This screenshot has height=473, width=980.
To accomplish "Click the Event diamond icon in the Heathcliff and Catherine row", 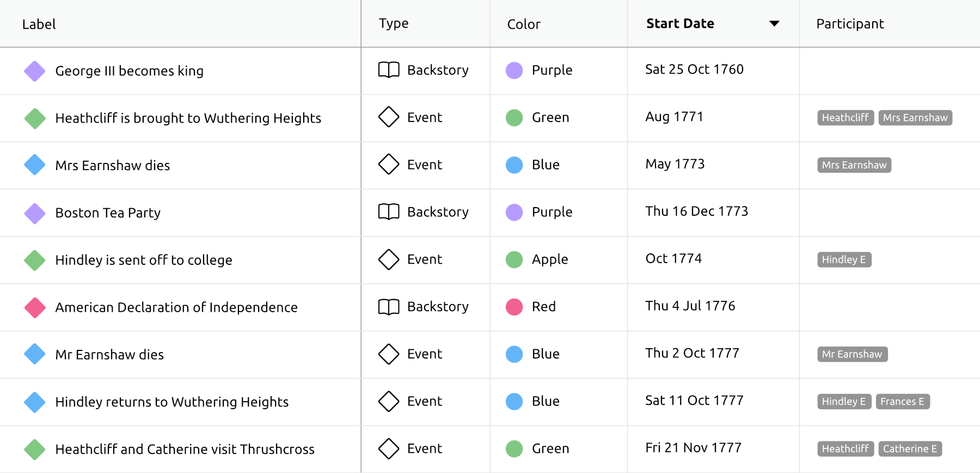I will coord(389,448).
